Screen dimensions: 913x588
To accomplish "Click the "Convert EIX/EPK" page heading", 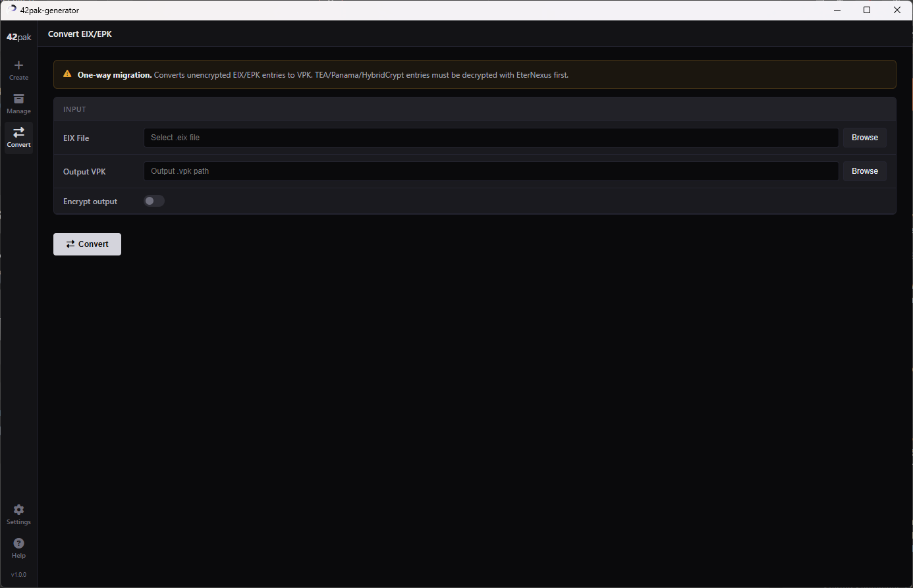I will pyautogui.click(x=80, y=34).
